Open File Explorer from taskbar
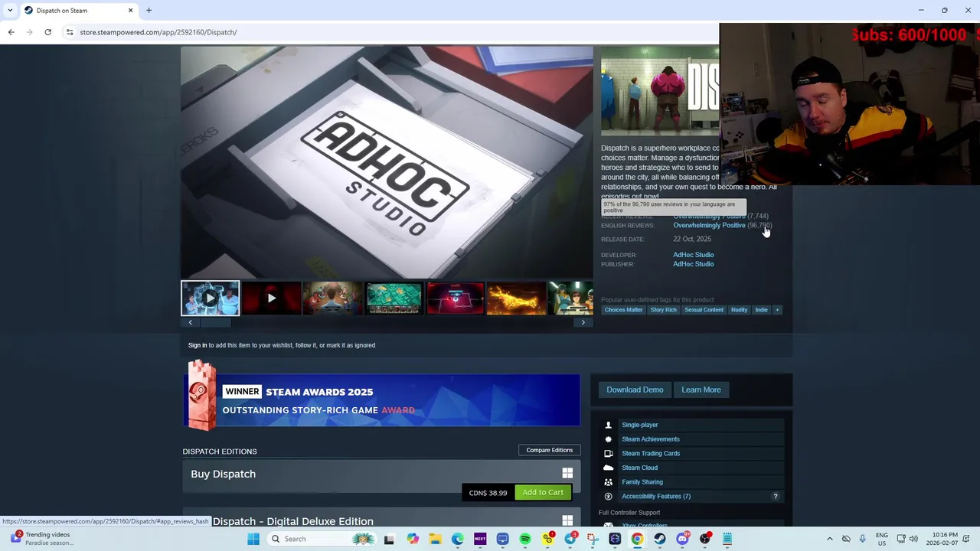The height and width of the screenshot is (551, 980). point(435,539)
